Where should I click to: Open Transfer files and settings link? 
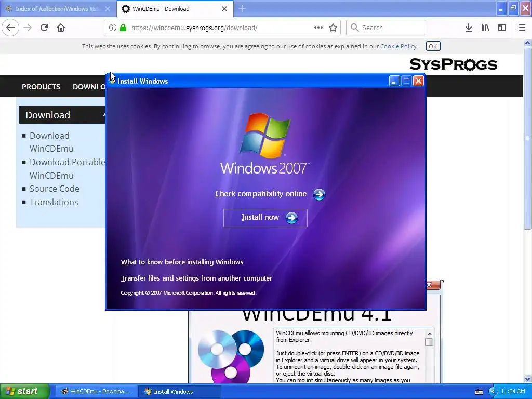pyautogui.click(x=196, y=278)
